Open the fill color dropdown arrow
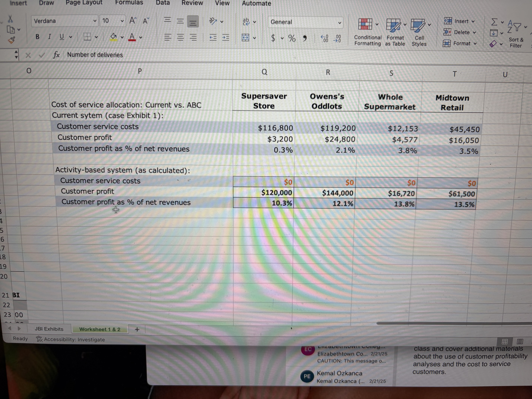Viewport: 532px width, 399px height. (x=122, y=37)
